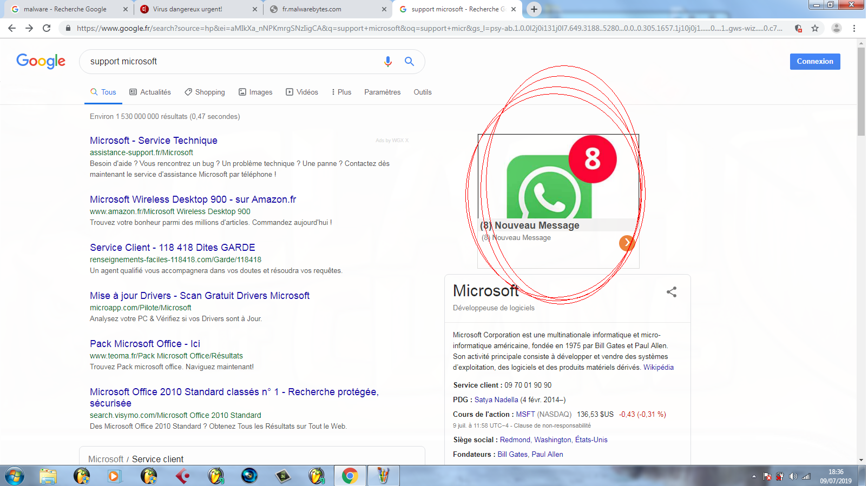Screen dimensions: 868x486
Task: Close the 'Virus dangereux urgent!' tab
Action: [255, 9]
